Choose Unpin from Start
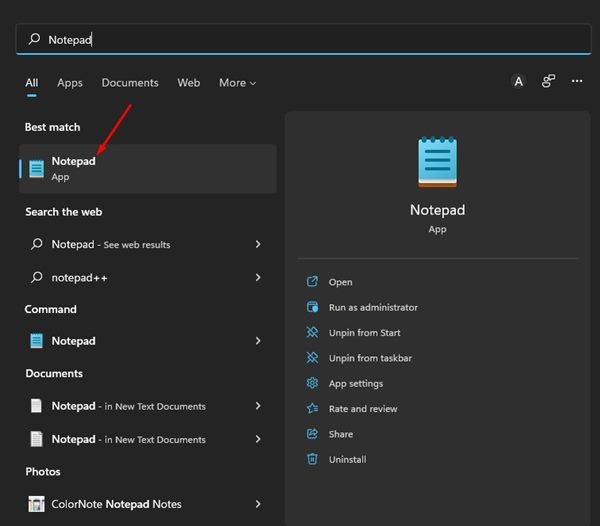The height and width of the screenshot is (526, 600). click(364, 333)
